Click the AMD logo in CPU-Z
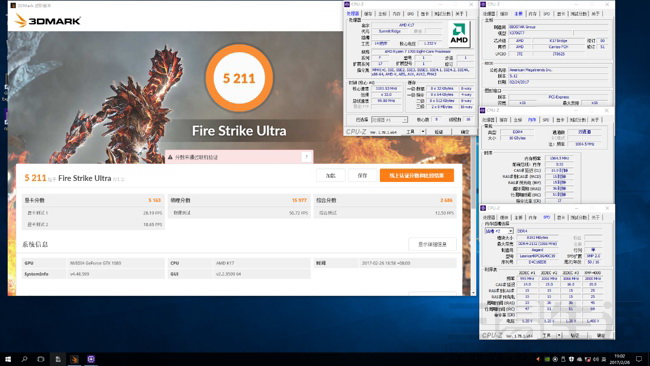This screenshot has width=650, height=366. tap(459, 34)
